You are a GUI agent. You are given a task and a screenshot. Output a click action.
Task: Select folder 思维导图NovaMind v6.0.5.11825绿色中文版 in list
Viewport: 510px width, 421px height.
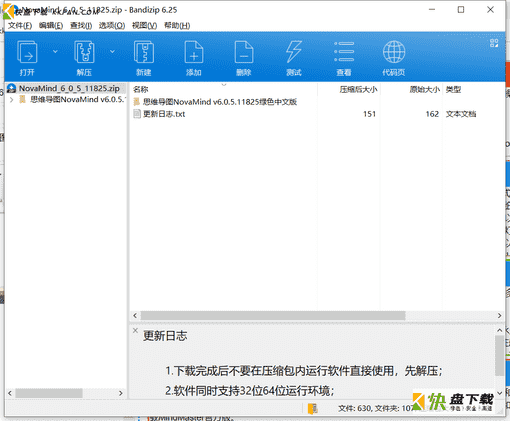[220, 102]
